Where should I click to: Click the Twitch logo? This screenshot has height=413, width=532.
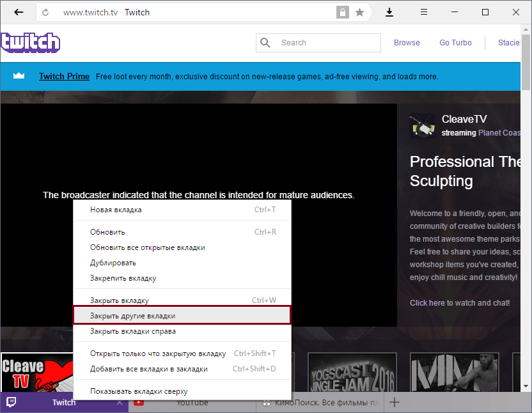(x=31, y=43)
